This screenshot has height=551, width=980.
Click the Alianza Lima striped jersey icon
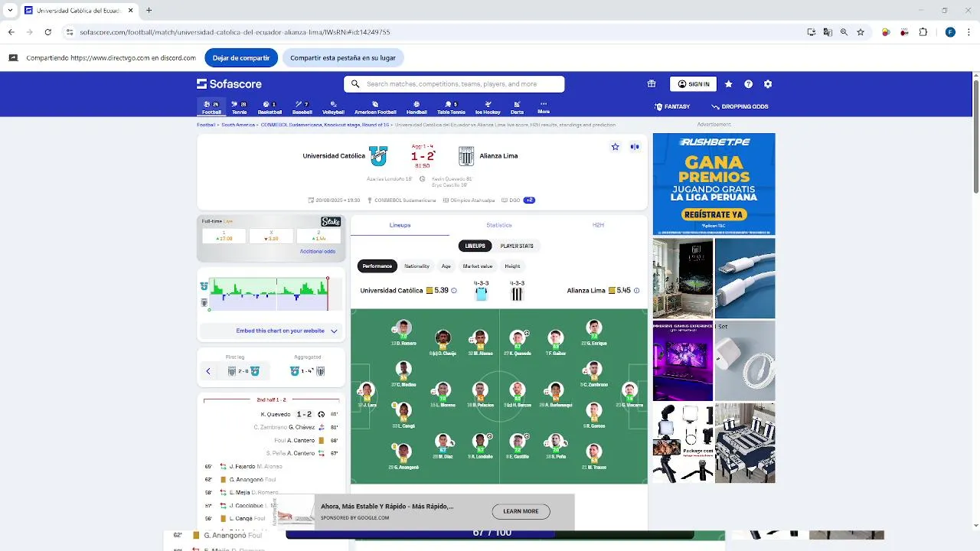click(517, 294)
